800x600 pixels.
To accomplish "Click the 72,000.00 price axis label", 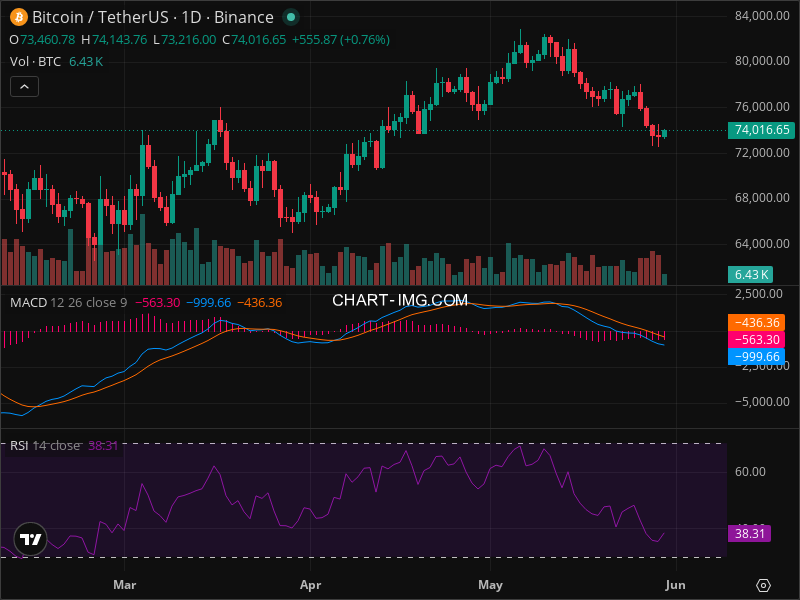I will click(x=762, y=153).
